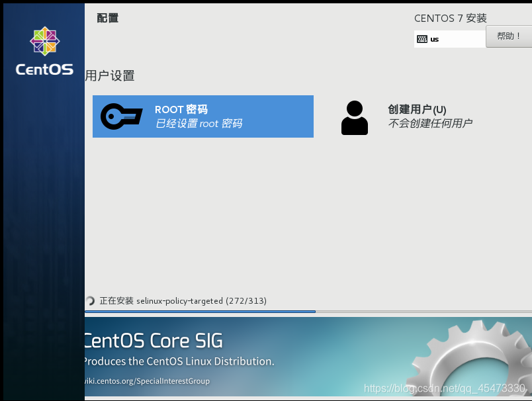
Task: Click the CentOS Core SIG banner heading
Action: pyautogui.click(x=154, y=341)
